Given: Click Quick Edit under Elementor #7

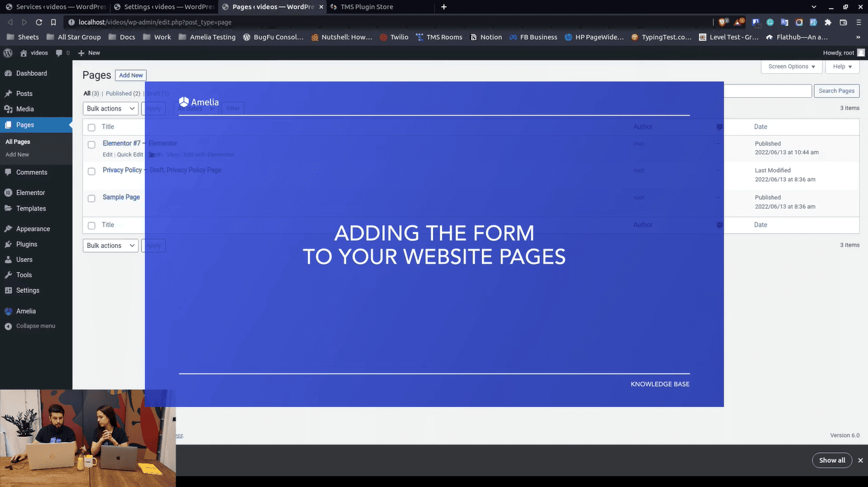Looking at the screenshot, I should click(x=130, y=154).
